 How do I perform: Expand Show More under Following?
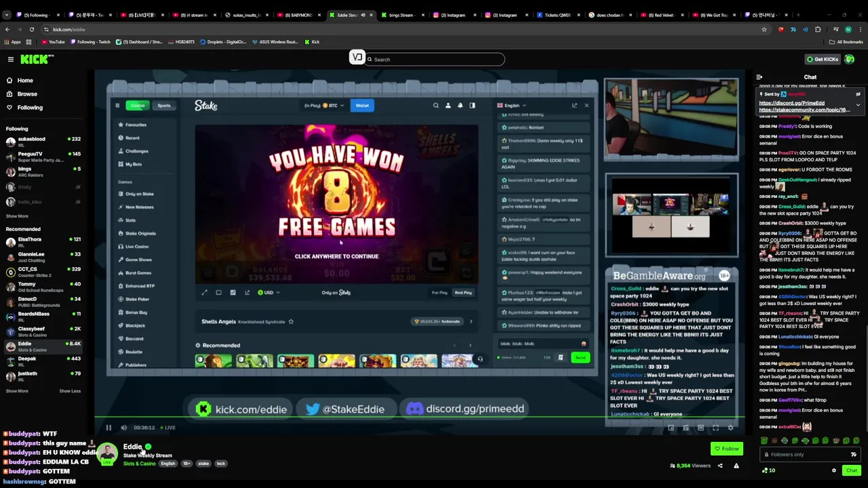click(17, 216)
